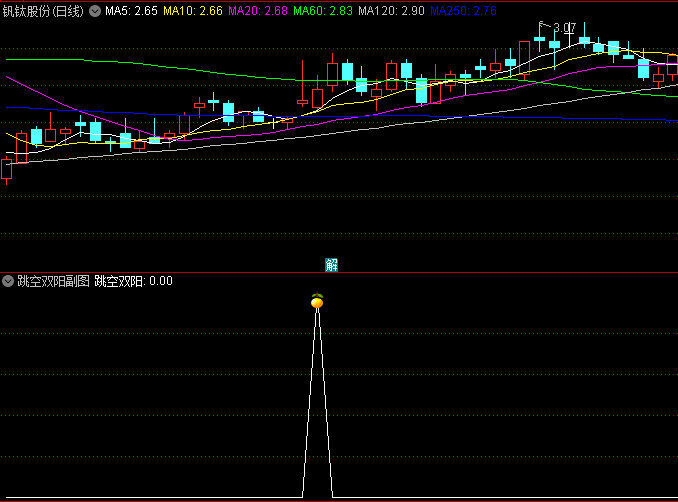This screenshot has width=678, height=502.
Task: Expand the 跳空双阳副图 indicator dropdown arrow
Action: 8,281
